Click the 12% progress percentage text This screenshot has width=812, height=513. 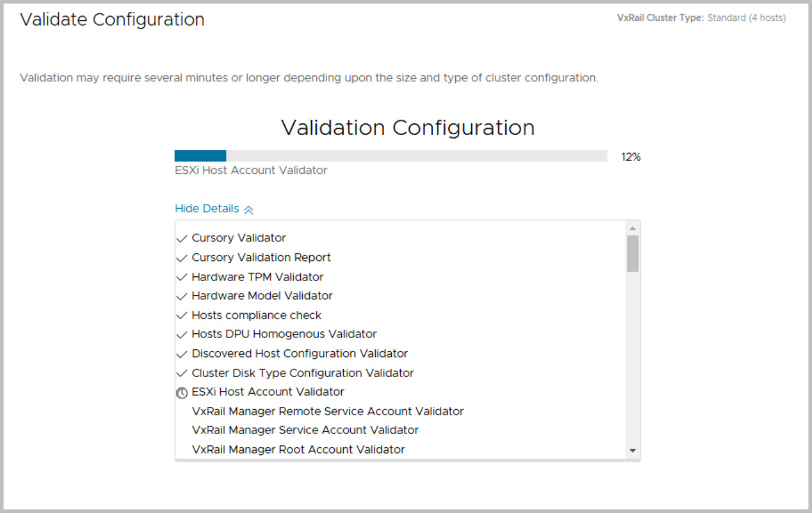pos(630,157)
